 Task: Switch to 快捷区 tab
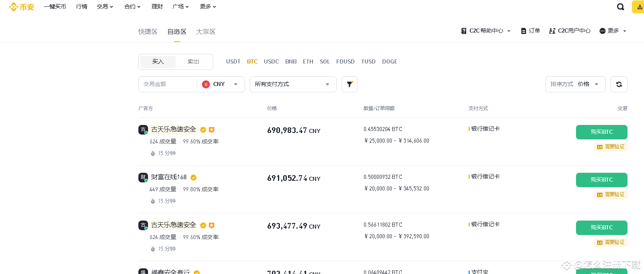[148, 32]
